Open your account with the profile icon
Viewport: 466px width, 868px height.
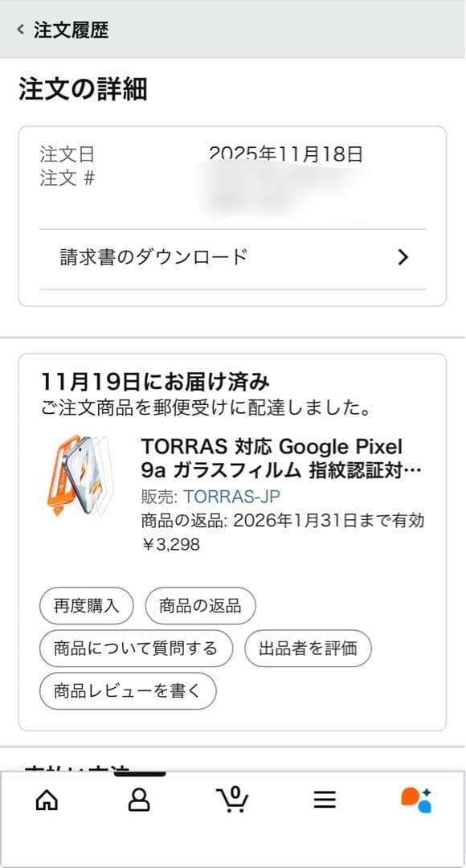pyautogui.click(x=140, y=800)
